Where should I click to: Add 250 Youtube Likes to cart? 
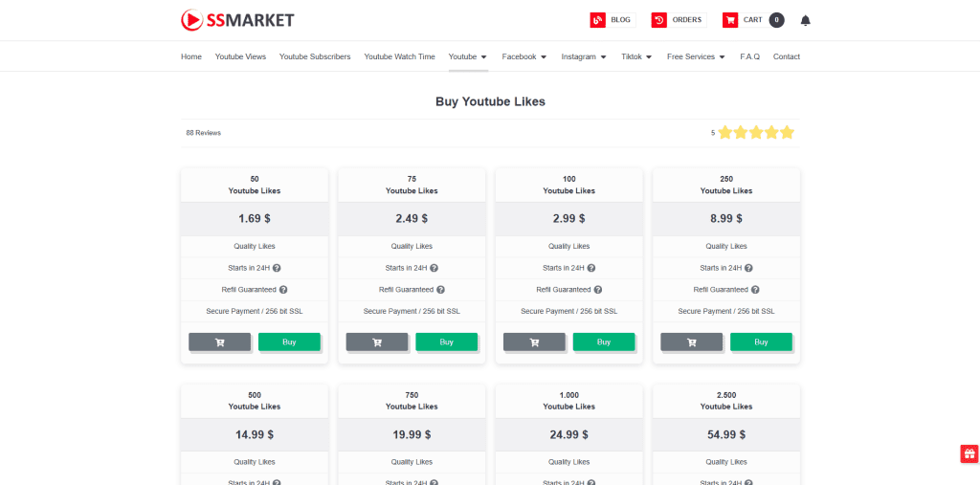click(x=691, y=342)
